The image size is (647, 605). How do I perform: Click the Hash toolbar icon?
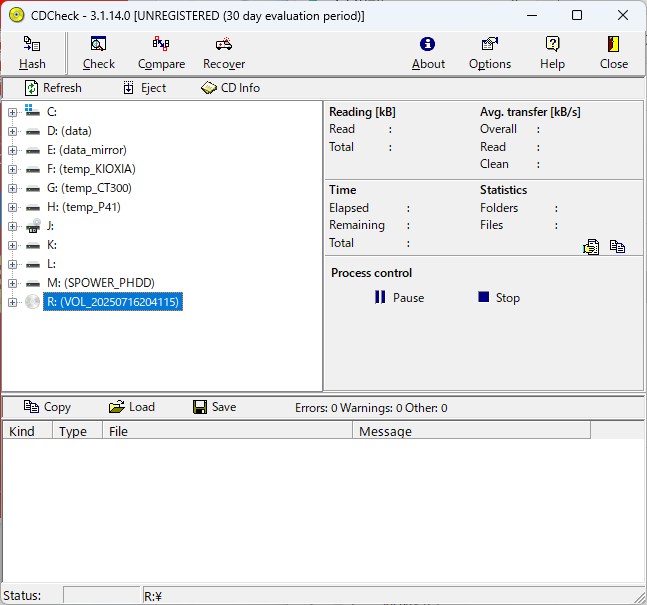(32, 45)
